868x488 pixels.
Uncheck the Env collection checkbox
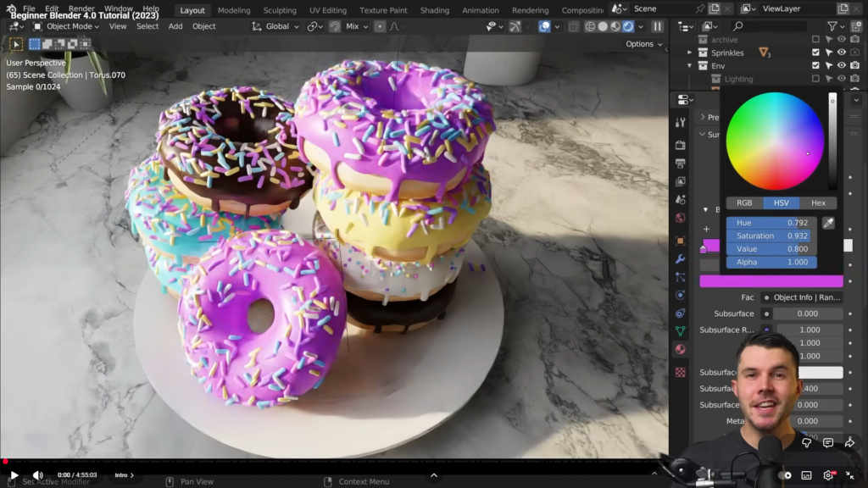point(815,65)
